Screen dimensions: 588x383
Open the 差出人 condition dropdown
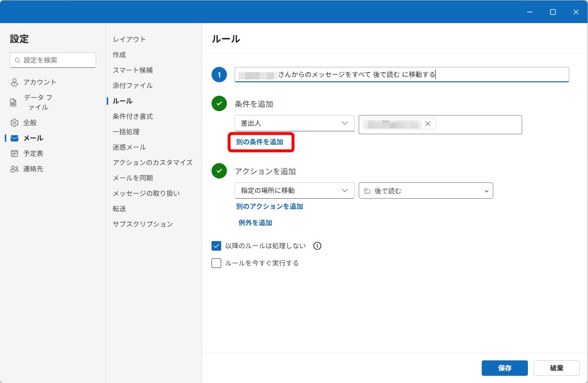coord(295,123)
